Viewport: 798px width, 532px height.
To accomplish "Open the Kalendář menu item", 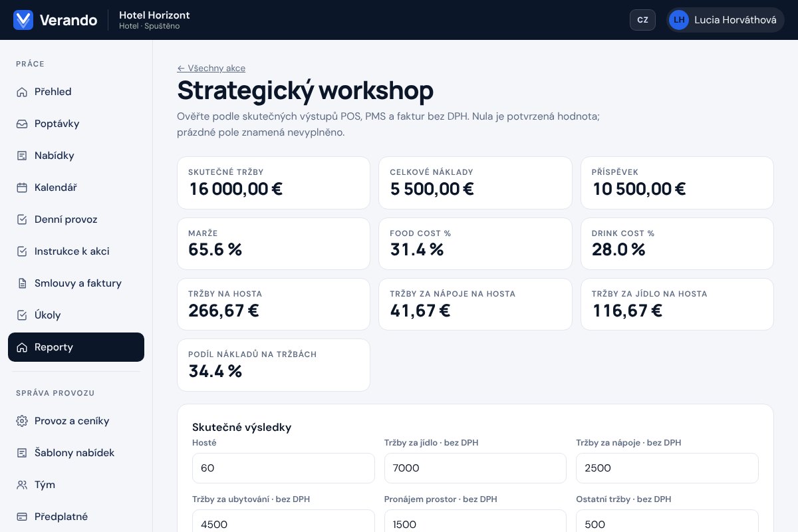I will pos(76,188).
